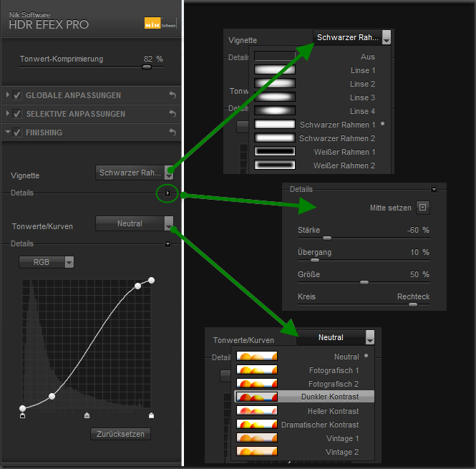Click the Größe slider handle
This screenshot has height=469, width=476.
[364, 283]
